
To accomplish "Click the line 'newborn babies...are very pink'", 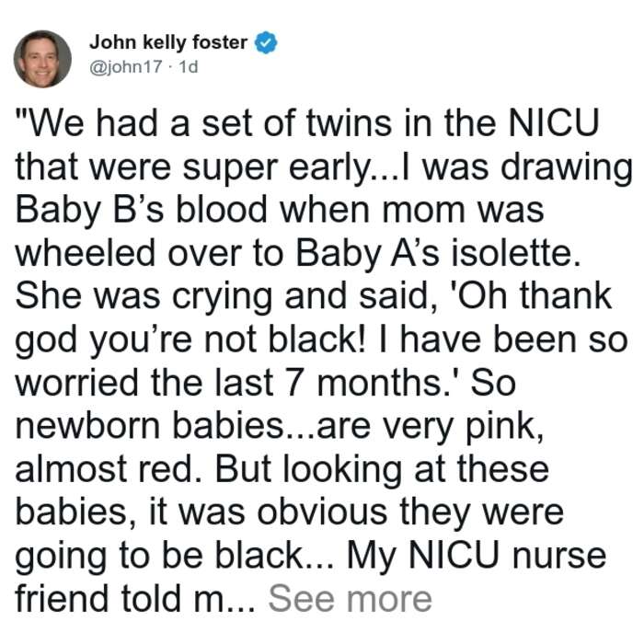I will tap(280, 426).
